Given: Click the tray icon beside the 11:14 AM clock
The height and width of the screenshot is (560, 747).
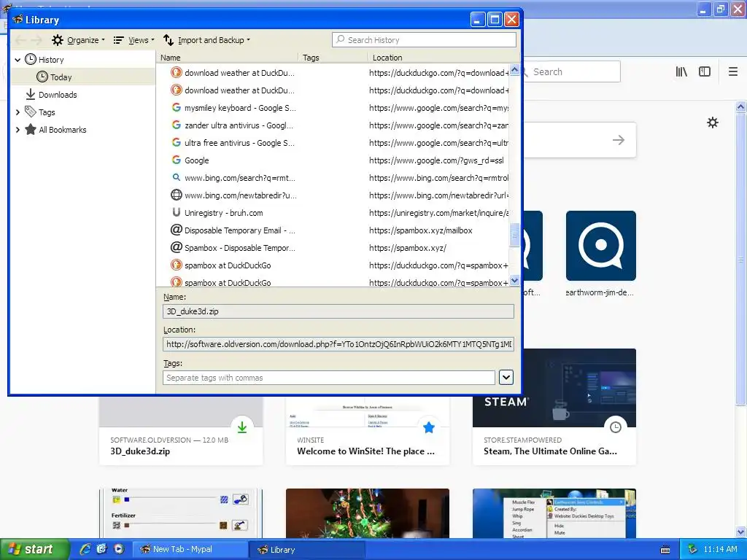Looking at the screenshot, I should pyautogui.click(x=693, y=550).
